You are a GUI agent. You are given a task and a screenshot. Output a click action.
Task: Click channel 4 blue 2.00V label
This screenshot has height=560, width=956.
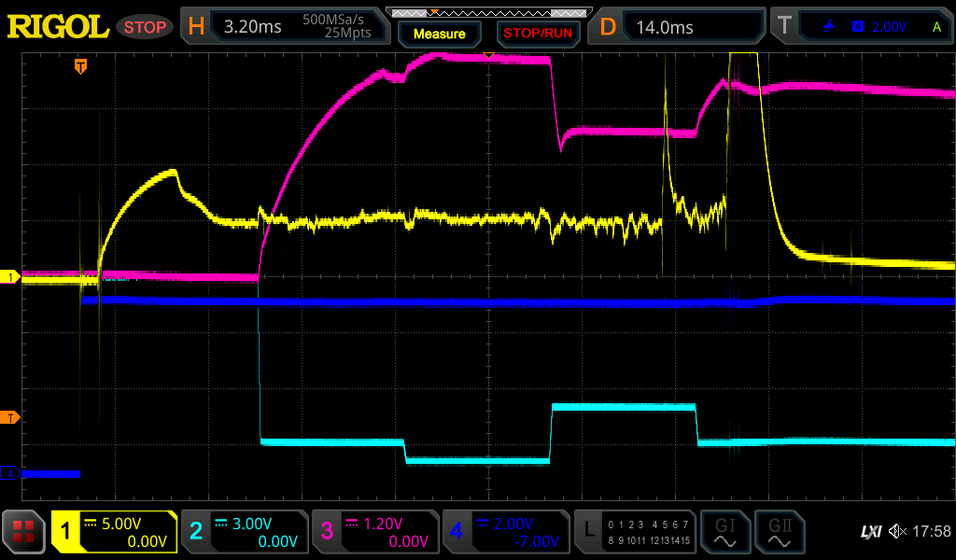tap(506, 532)
